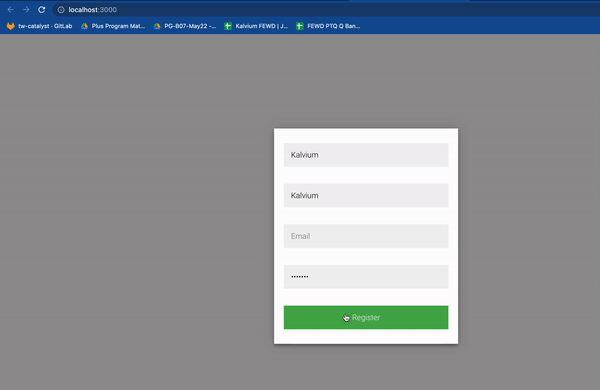Viewport: 600px width, 390px height.
Task: Select the password field with dots
Action: point(366,277)
